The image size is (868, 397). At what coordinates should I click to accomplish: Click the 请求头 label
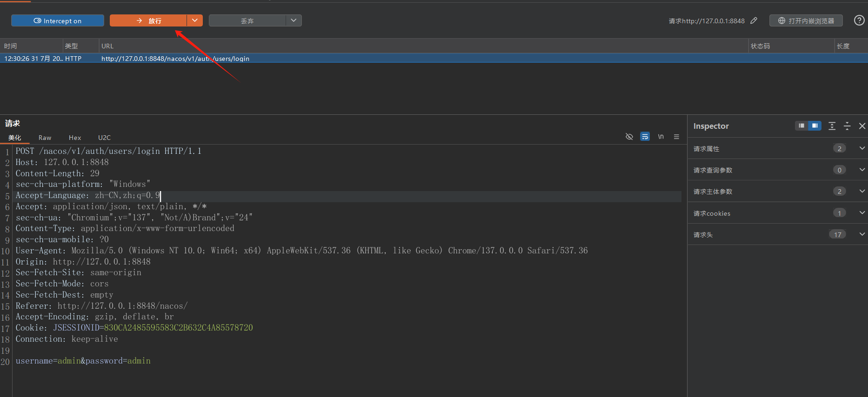[703, 235]
